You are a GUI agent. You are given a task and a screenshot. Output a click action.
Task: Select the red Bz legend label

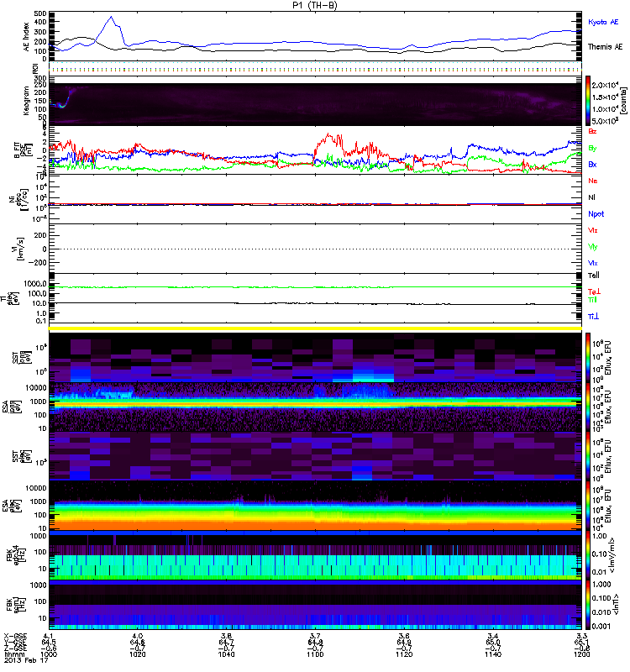coord(592,131)
